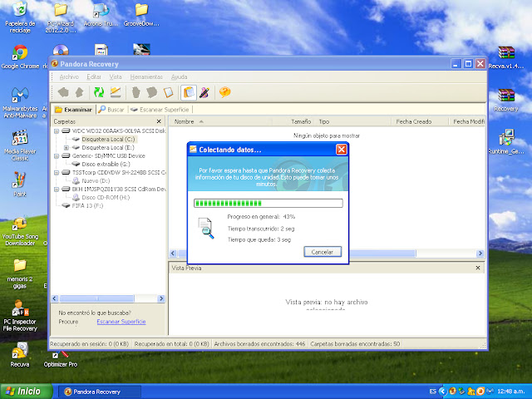
Task: Click the clipboard properties toolbar icon
Action: 189,92
